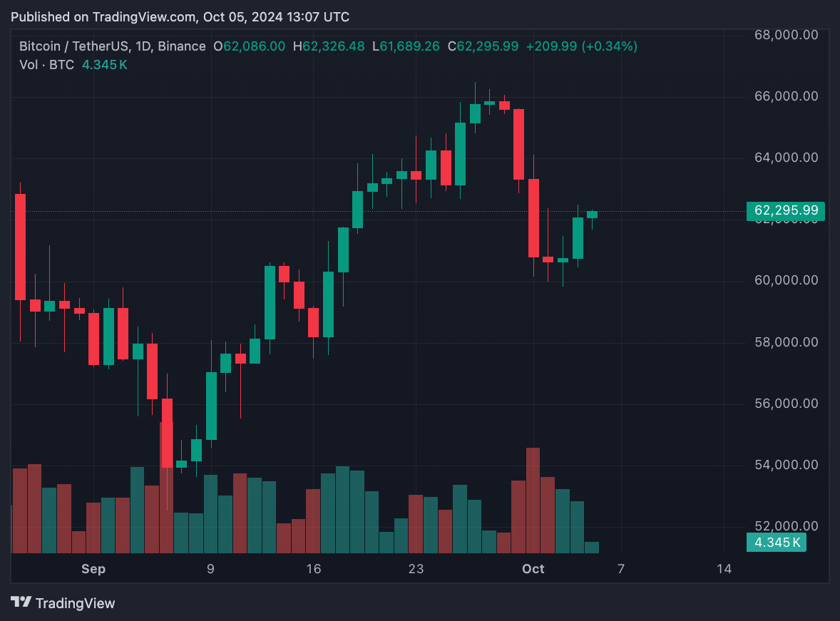Click the 54,000.00 price axis label

786,465
